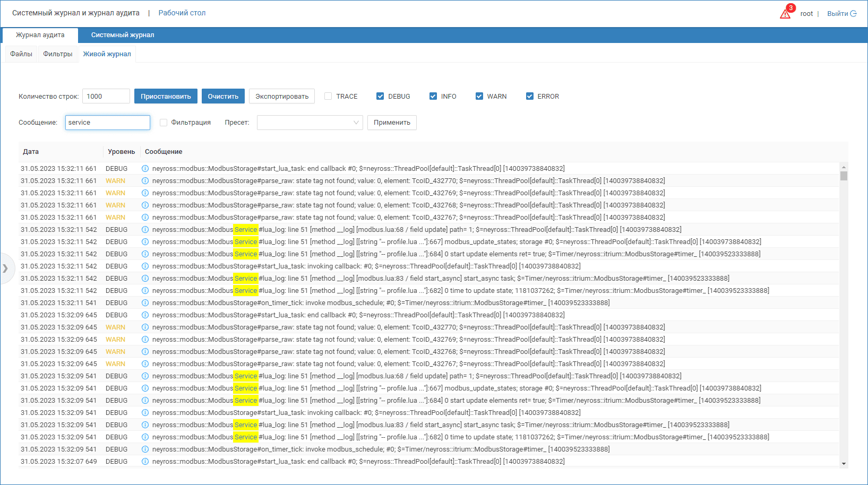Disable the ERROR level checkbox
The image size is (868, 485).
point(529,96)
